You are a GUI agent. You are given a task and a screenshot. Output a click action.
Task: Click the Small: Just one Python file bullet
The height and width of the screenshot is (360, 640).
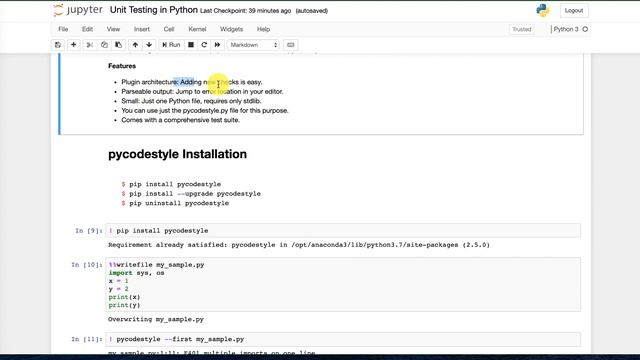pyautogui.click(x=191, y=101)
